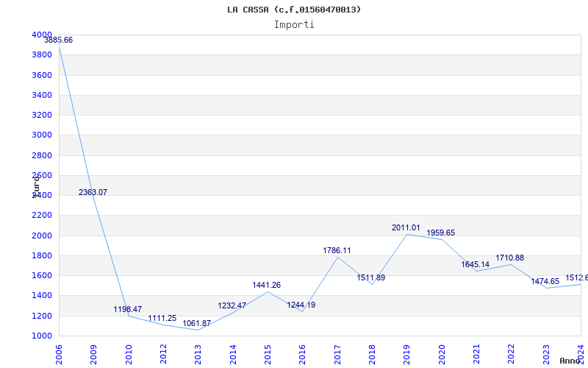Select x-axis year label 2019

(407, 355)
